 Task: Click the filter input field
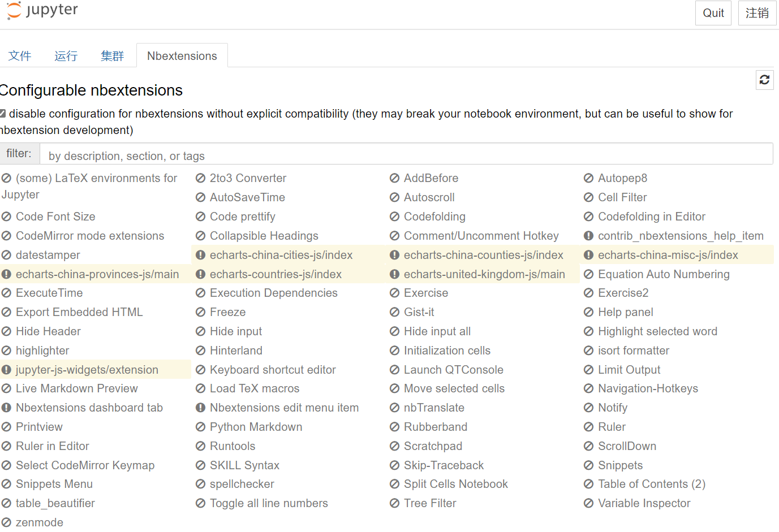[x=406, y=154]
